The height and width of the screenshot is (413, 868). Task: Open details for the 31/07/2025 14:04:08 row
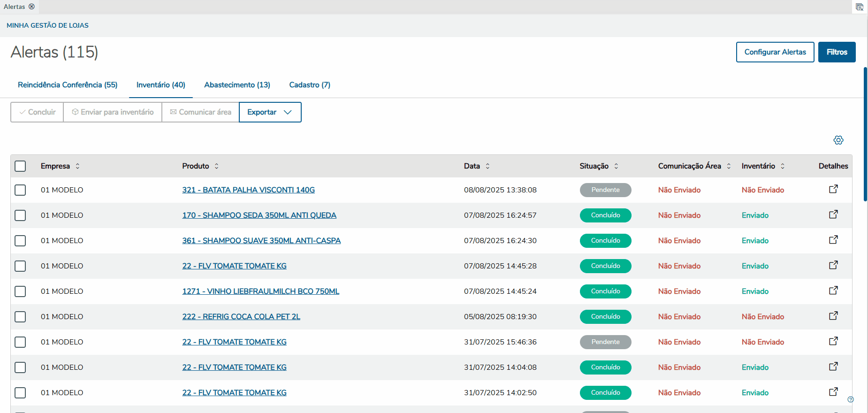click(x=833, y=367)
